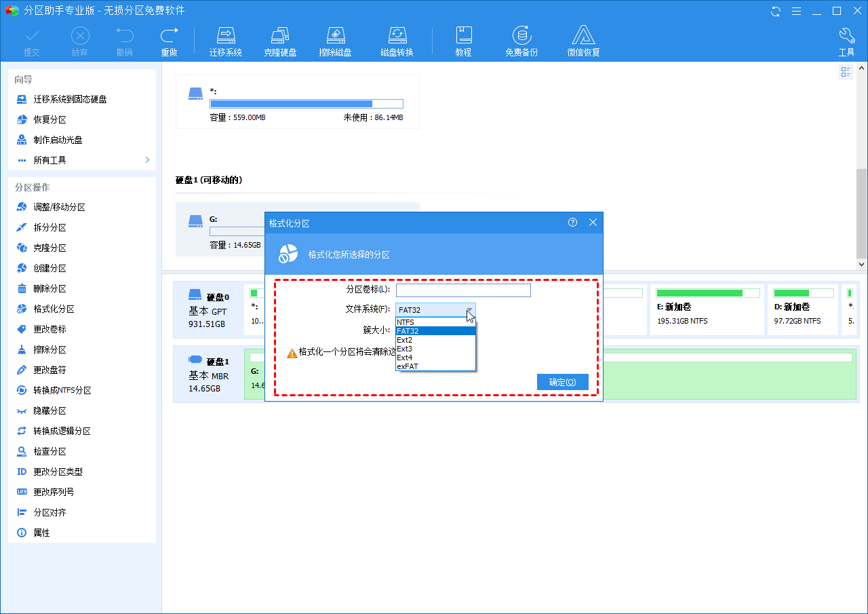Click the help icon in the format dialog
Viewport: 868px width, 614px height.
(572, 223)
